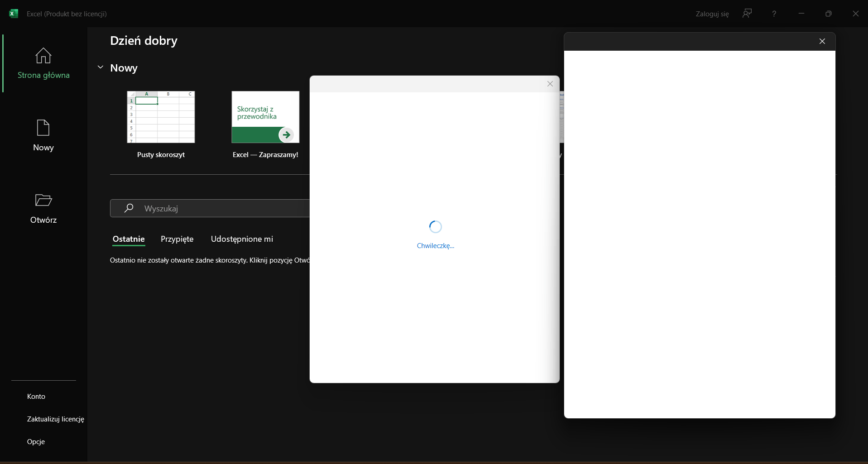Open Opcje settings
868x464 pixels.
(x=36, y=442)
